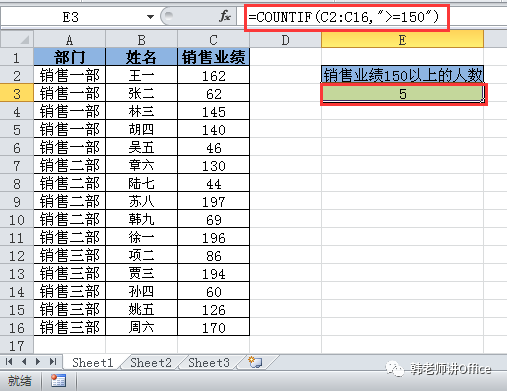Click the sales value 130

213,165
